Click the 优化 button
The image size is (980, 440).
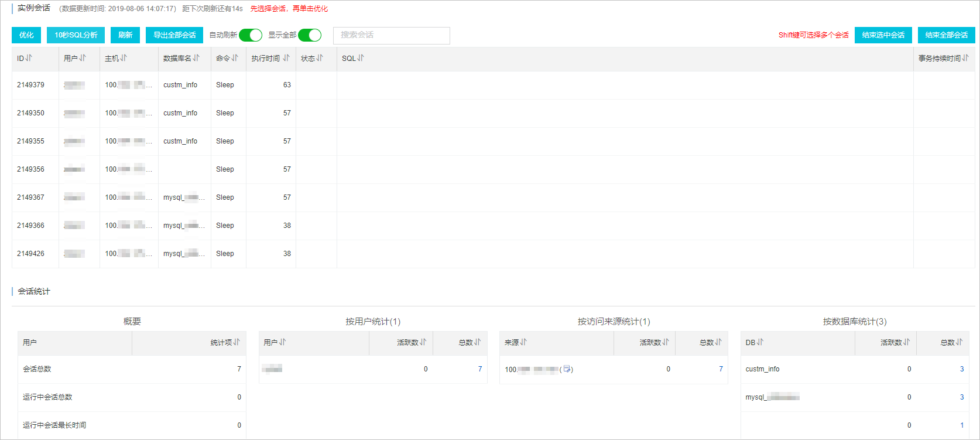pyautogui.click(x=26, y=35)
